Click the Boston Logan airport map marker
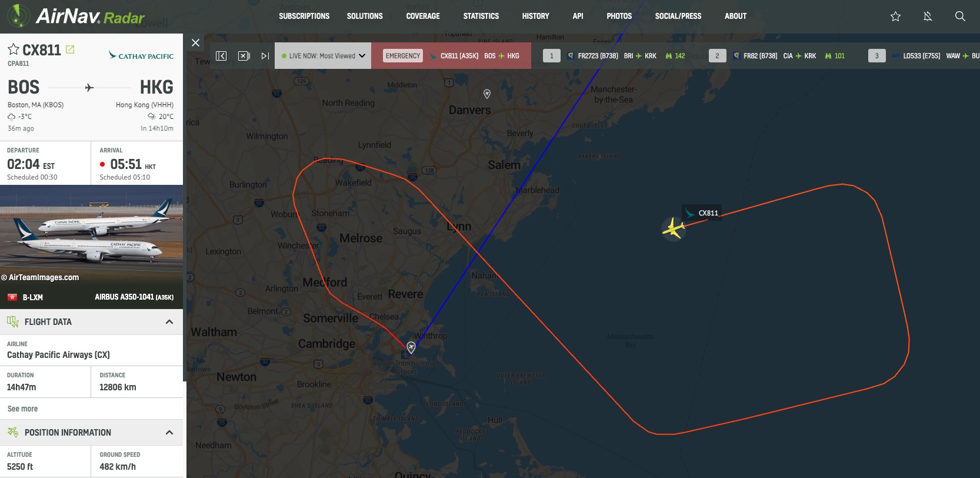 coord(411,347)
